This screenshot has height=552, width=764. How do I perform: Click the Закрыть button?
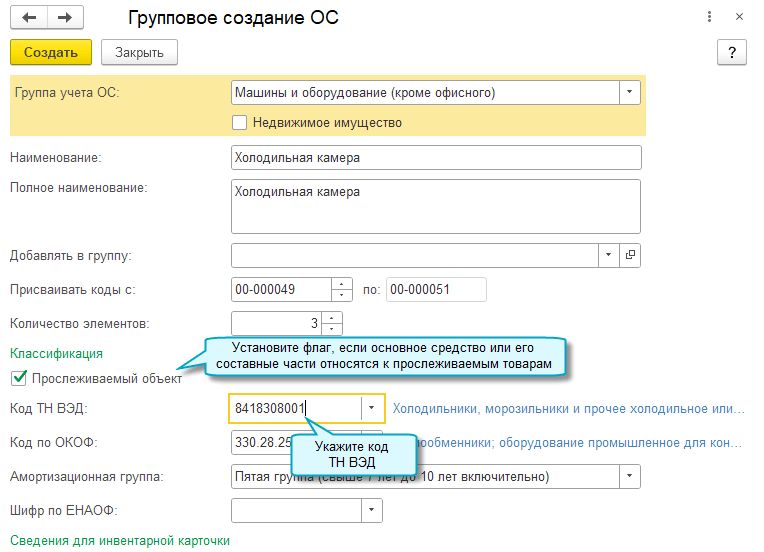[139, 52]
